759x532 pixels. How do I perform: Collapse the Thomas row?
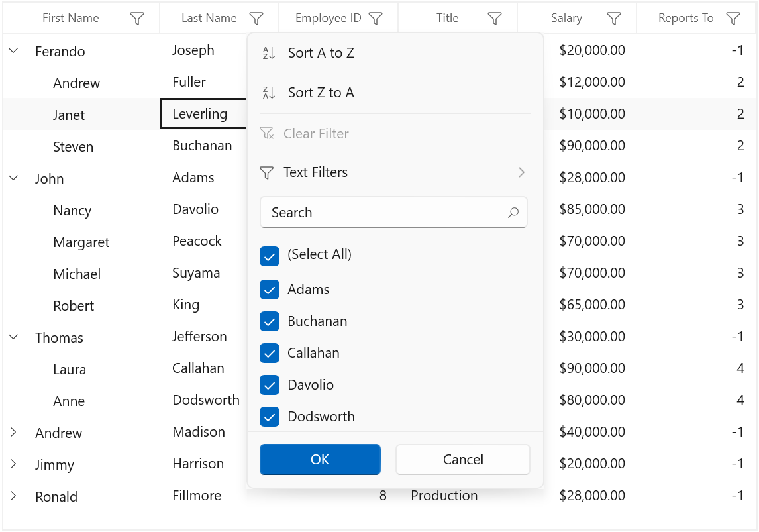13,337
